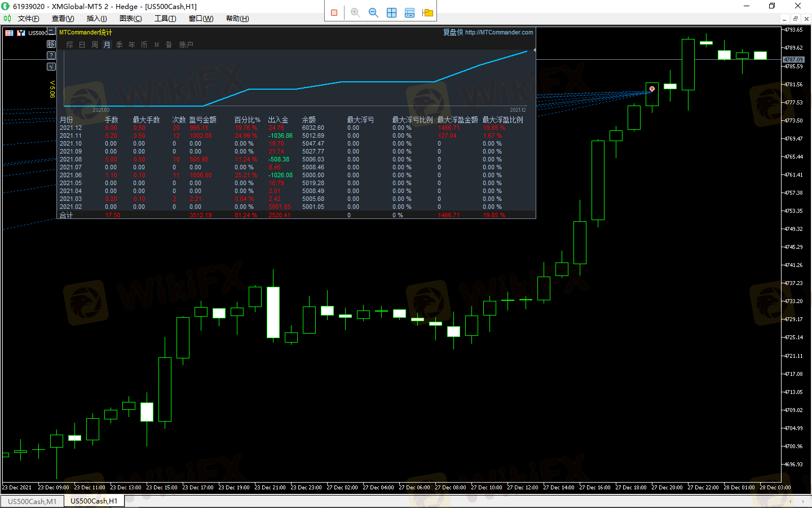Switch to US500Cash,M1 chart tab
The height and width of the screenshot is (508, 812).
click(32, 501)
